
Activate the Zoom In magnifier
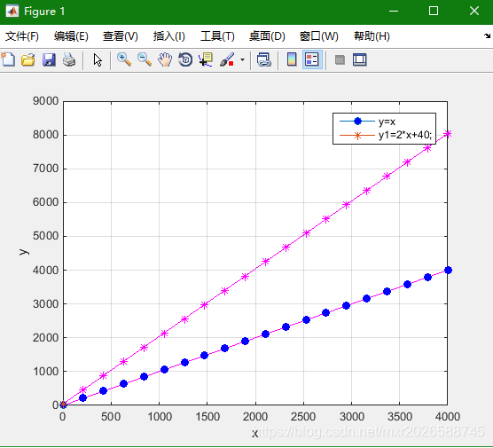tap(124, 59)
